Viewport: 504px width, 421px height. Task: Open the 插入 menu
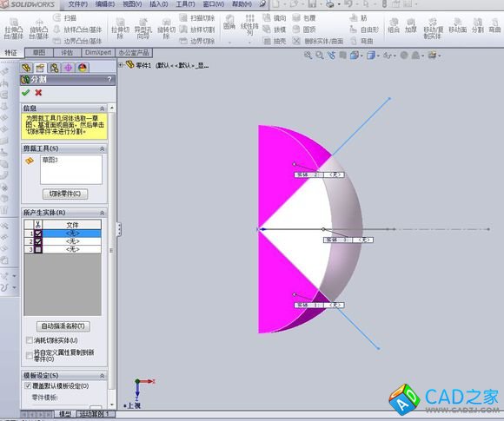coord(159,4)
